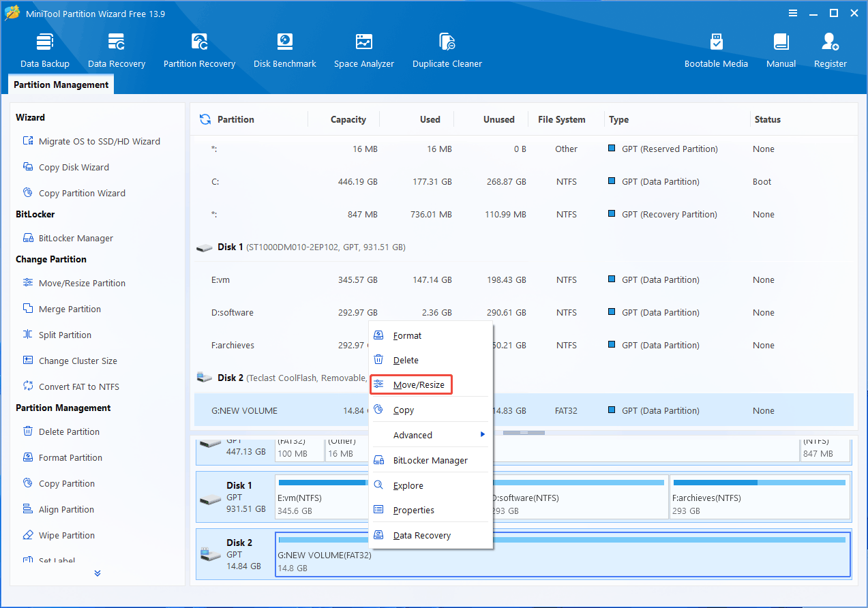
Task: Select Copy Partition in sidebar
Action: [59, 483]
